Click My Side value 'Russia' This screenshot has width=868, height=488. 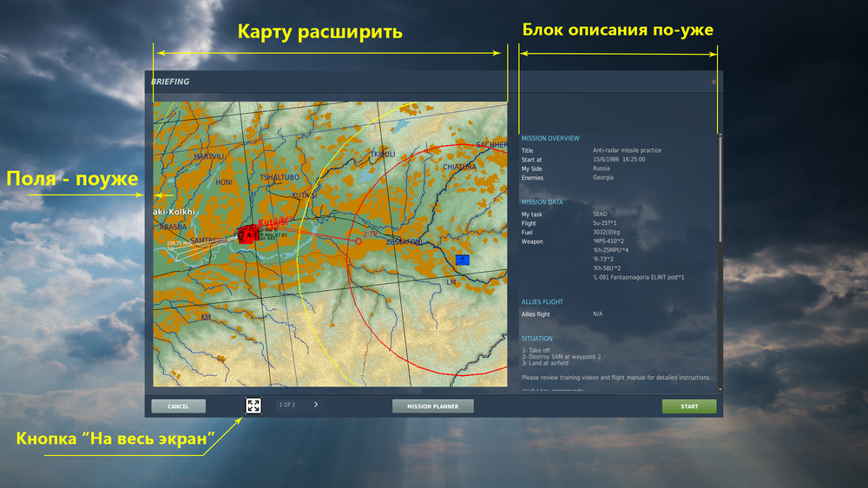[x=602, y=168]
